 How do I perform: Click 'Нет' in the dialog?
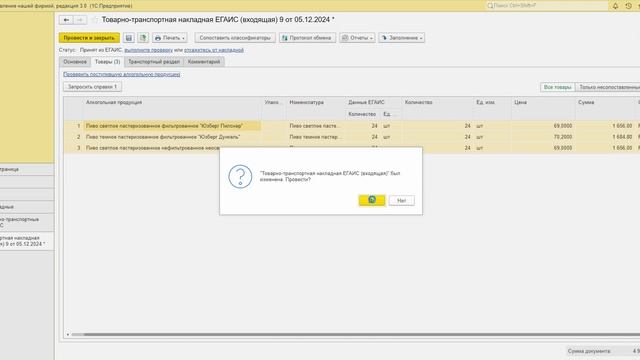402,200
